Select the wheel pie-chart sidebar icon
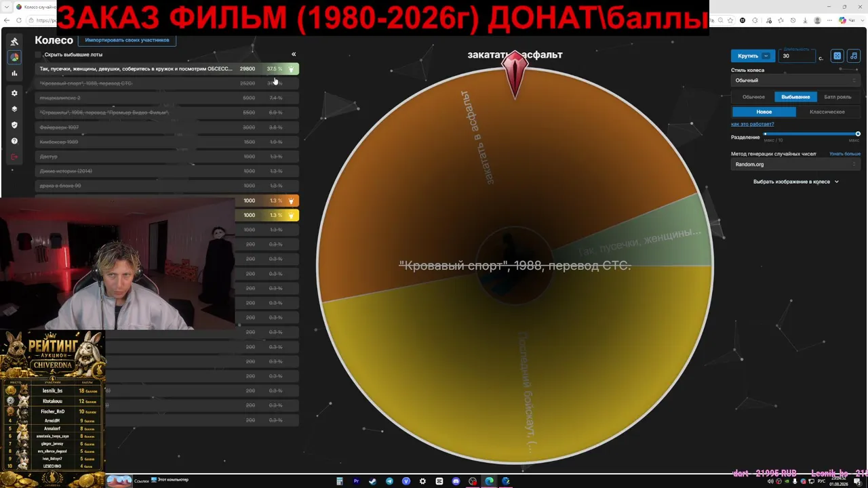The image size is (868, 488). (14, 58)
